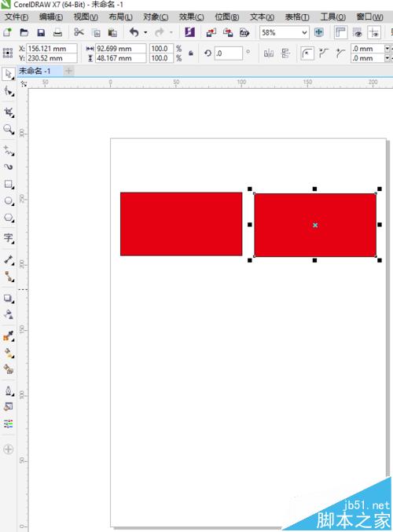
Task: Select the Outline Pen tool
Action: point(9,391)
